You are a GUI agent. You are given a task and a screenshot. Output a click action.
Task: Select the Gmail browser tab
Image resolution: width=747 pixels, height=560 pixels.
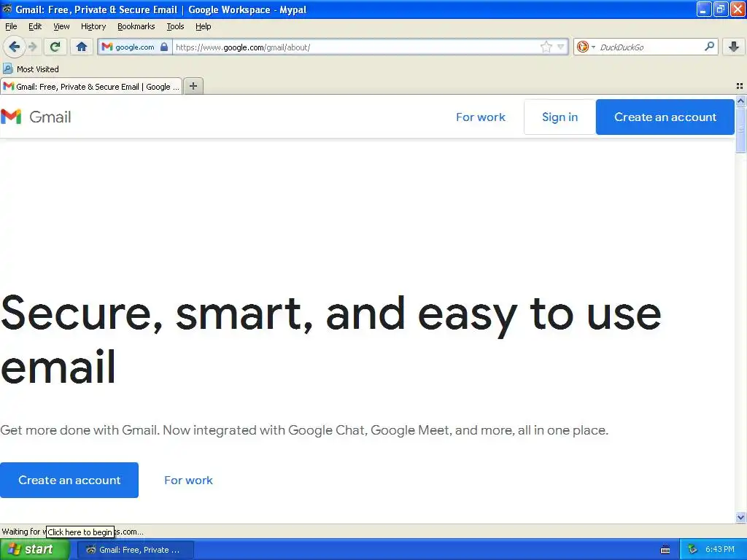tap(91, 87)
